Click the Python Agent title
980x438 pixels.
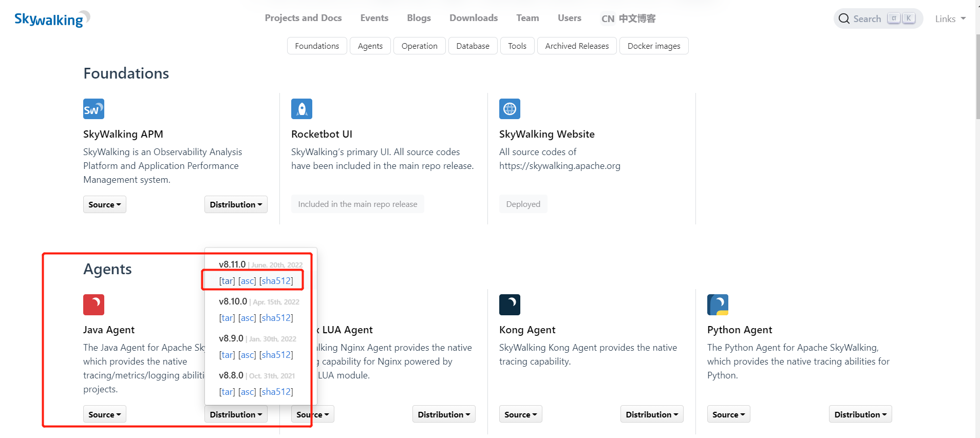[740, 330]
